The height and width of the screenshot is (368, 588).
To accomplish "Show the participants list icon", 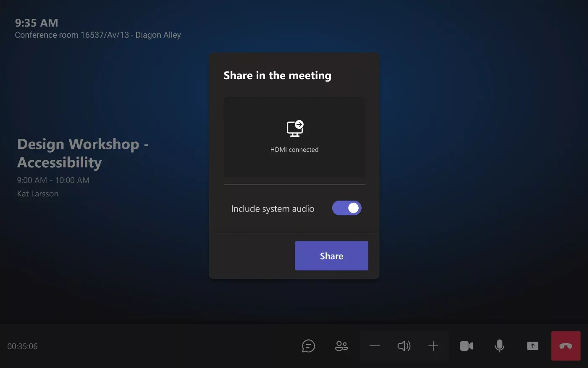I will point(341,346).
